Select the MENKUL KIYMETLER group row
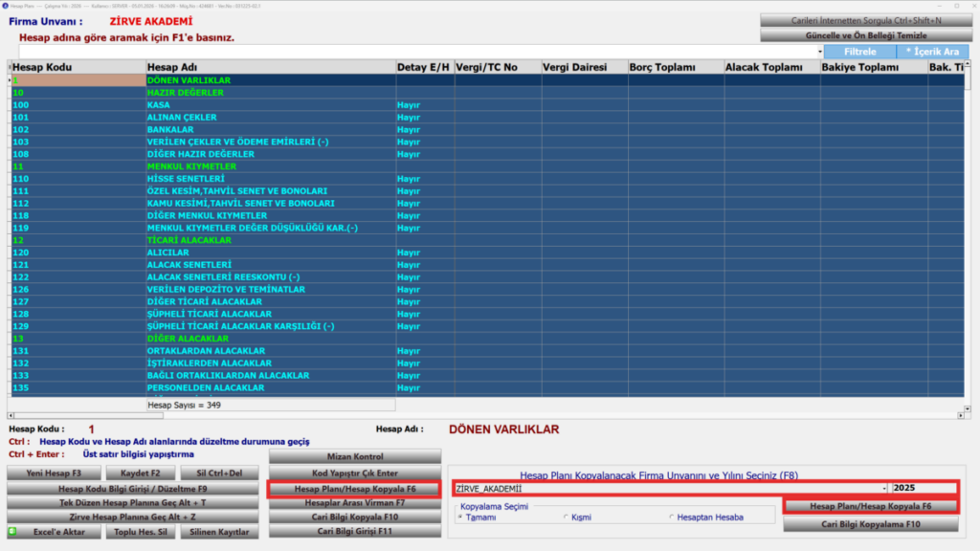Image resolution: width=980 pixels, height=551 pixels. [487, 166]
